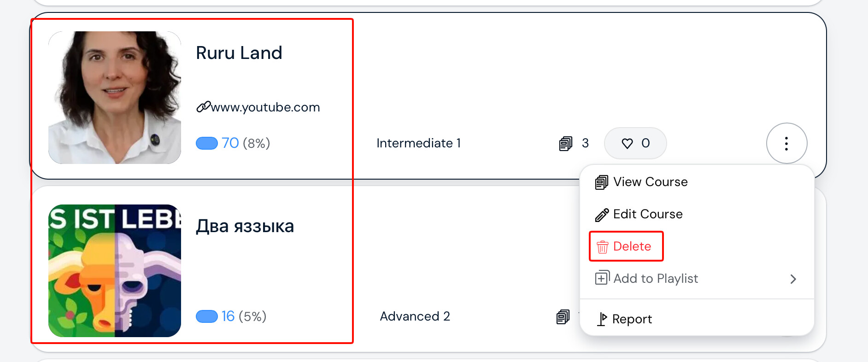This screenshot has width=868, height=362.
Task: Click the lessons count icon for Ruru Land
Action: pos(566,144)
